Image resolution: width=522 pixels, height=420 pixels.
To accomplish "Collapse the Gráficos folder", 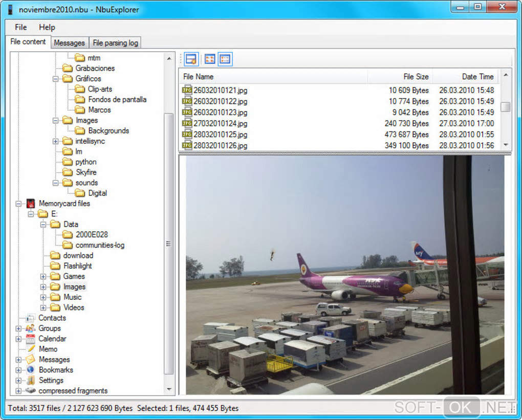I will 56,79.
